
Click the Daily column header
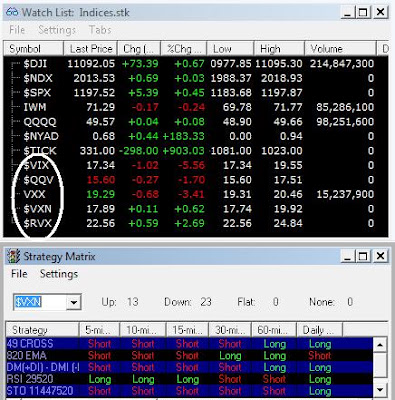point(319,330)
